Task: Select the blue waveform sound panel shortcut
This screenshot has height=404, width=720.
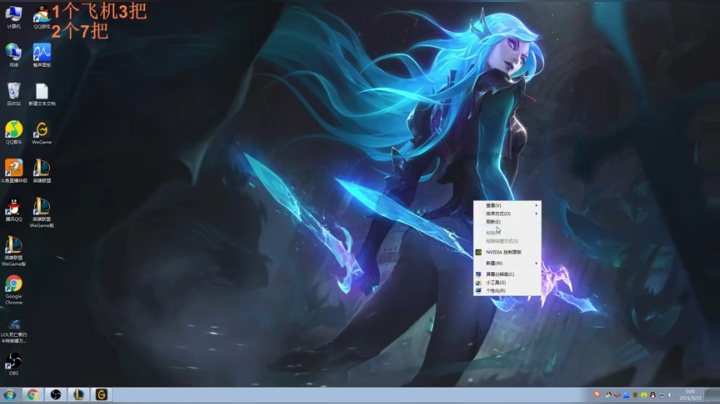Action: click(42, 56)
